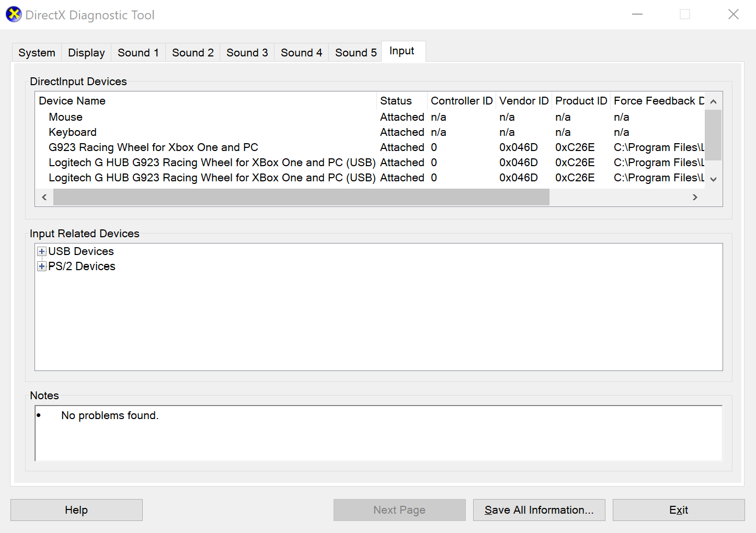This screenshot has width=756, height=533.
Task: Click the right arrow of horizontal scrollbar
Action: pos(695,197)
